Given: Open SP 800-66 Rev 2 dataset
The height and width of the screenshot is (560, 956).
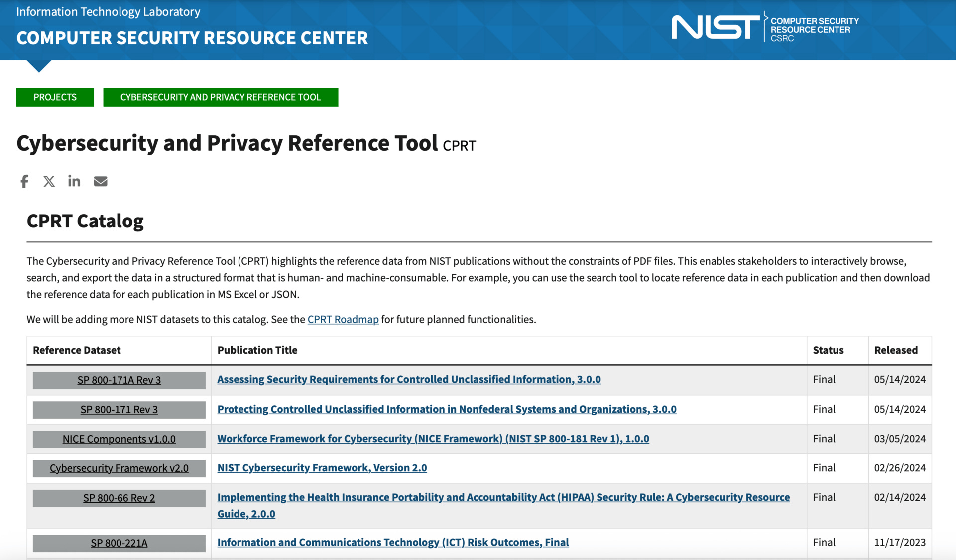Looking at the screenshot, I should [119, 498].
